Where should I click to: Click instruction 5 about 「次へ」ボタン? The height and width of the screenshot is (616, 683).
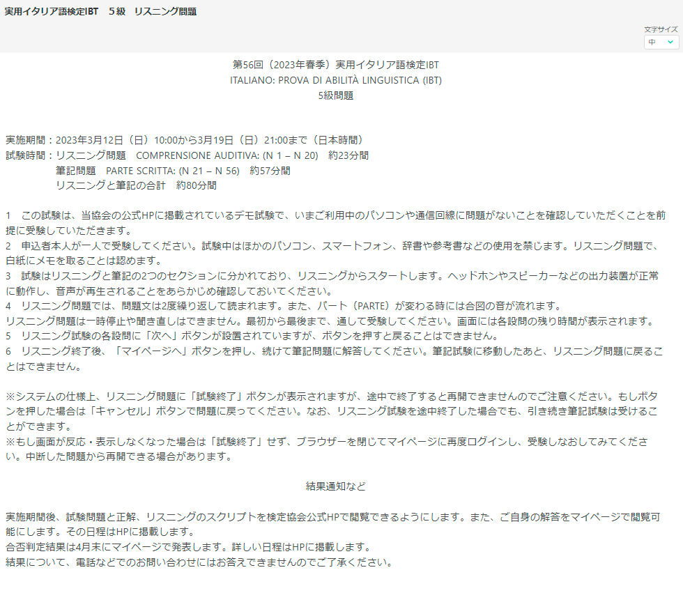click(252, 336)
